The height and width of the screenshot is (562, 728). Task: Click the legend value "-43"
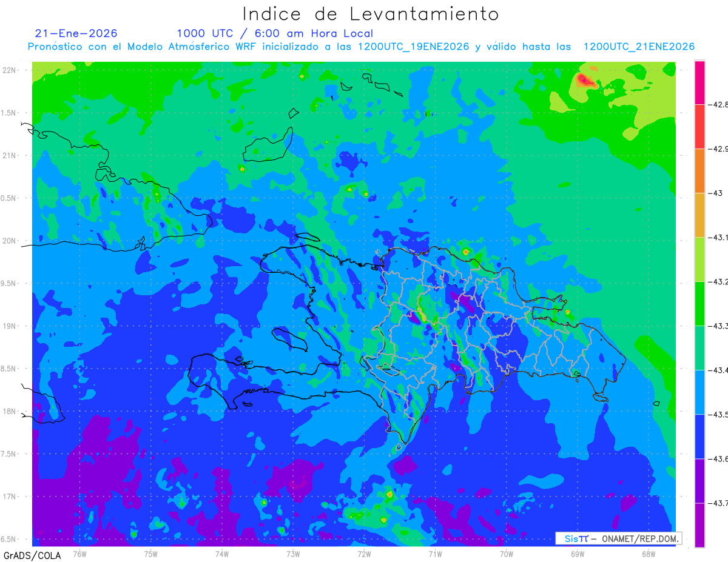click(716, 193)
